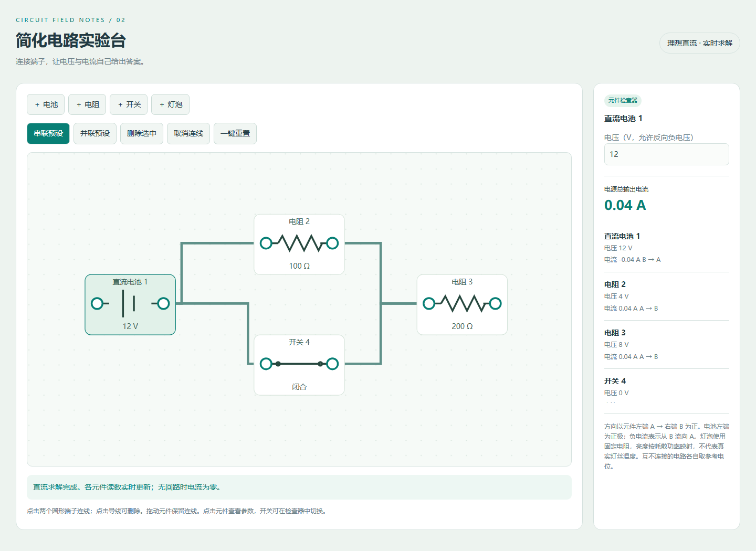Click the 0.04 A total current readout
Image resolution: width=756 pixels, height=551 pixels.
click(625, 205)
